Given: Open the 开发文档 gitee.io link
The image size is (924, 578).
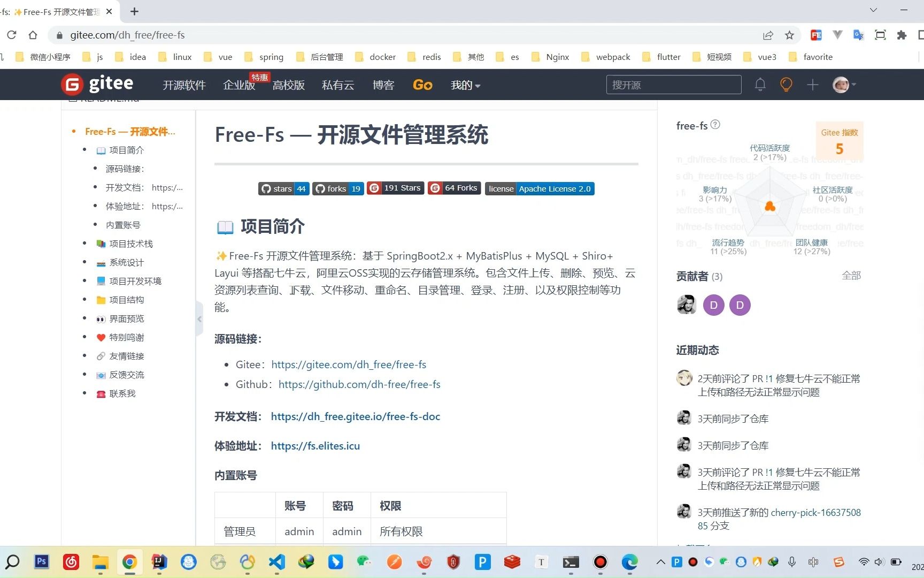Looking at the screenshot, I should tap(356, 416).
